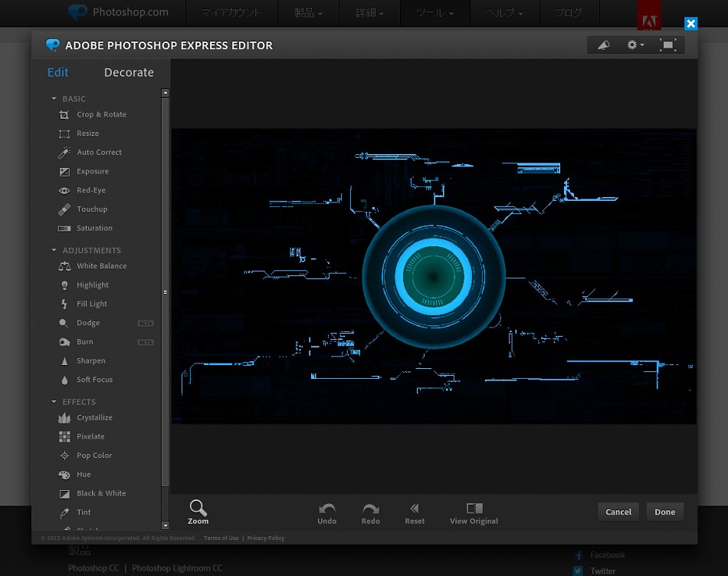
Task: Apply the Black & White effect icon
Action: pyautogui.click(x=64, y=494)
